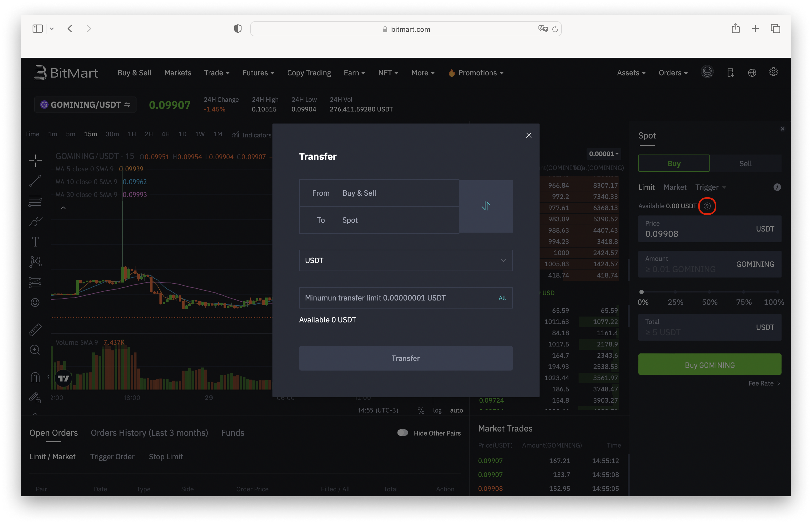
Task: Select the zoom in tool
Action: pos(35,350)
